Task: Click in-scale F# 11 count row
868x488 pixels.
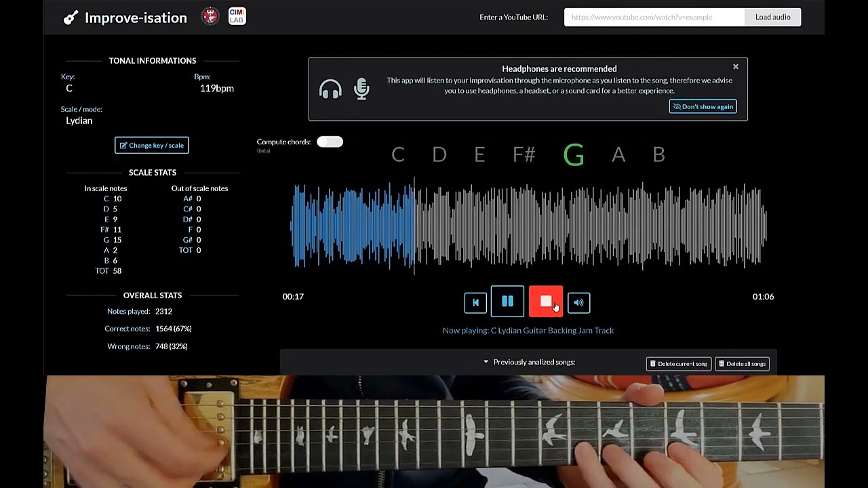Action: click(111, 230)
